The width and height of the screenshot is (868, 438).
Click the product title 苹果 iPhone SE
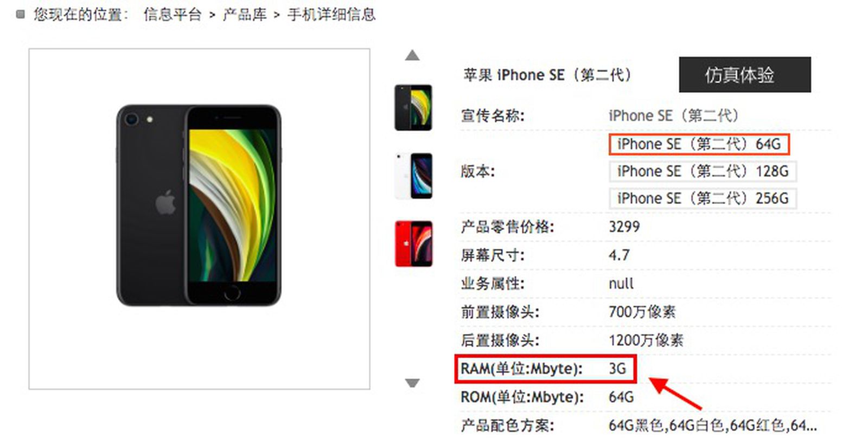(x=547, y=75)
